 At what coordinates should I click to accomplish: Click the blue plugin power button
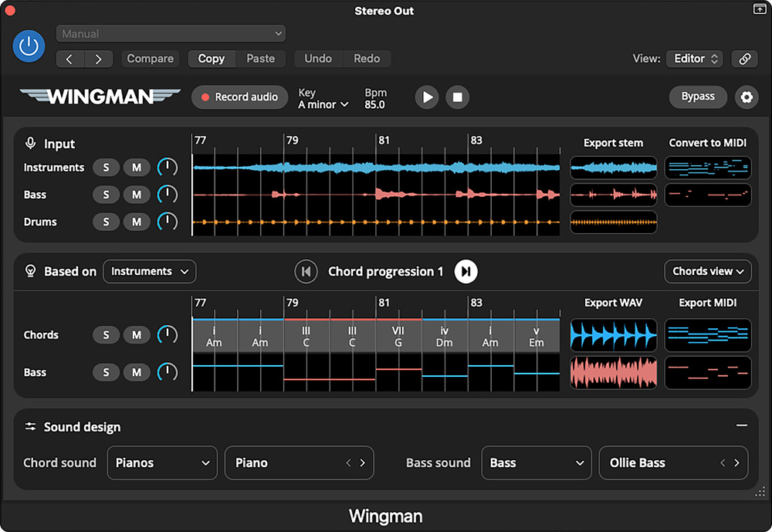click(29, 46)
